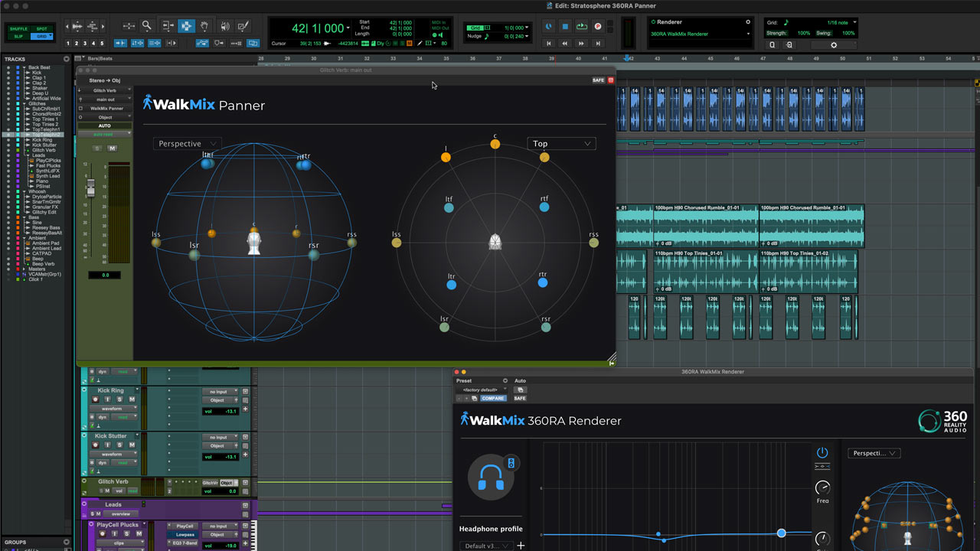Toggle the renderer EQ power button

pyautogui.click(x=822, y=452)
